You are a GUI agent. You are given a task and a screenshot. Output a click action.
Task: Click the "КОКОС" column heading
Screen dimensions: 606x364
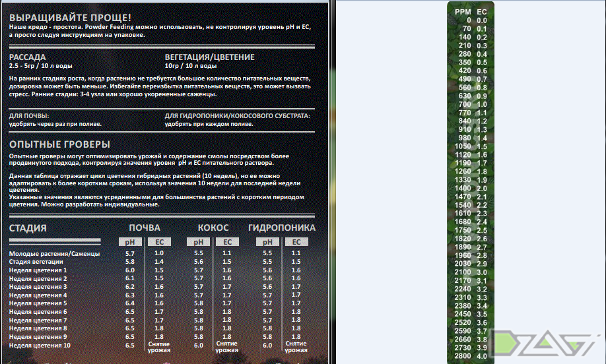pos(213,228)
